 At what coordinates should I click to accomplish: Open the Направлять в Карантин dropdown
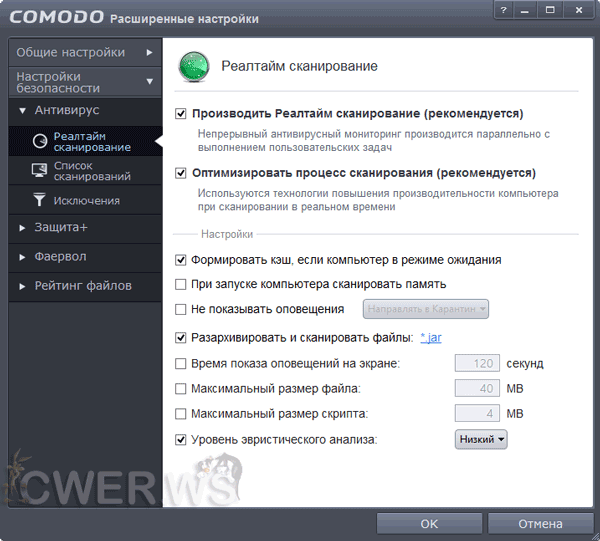pos(426,309)
